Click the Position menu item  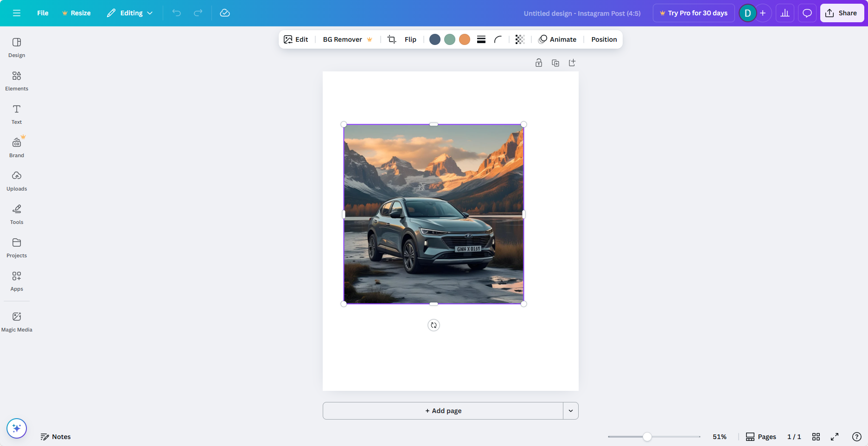coord(603,39)
